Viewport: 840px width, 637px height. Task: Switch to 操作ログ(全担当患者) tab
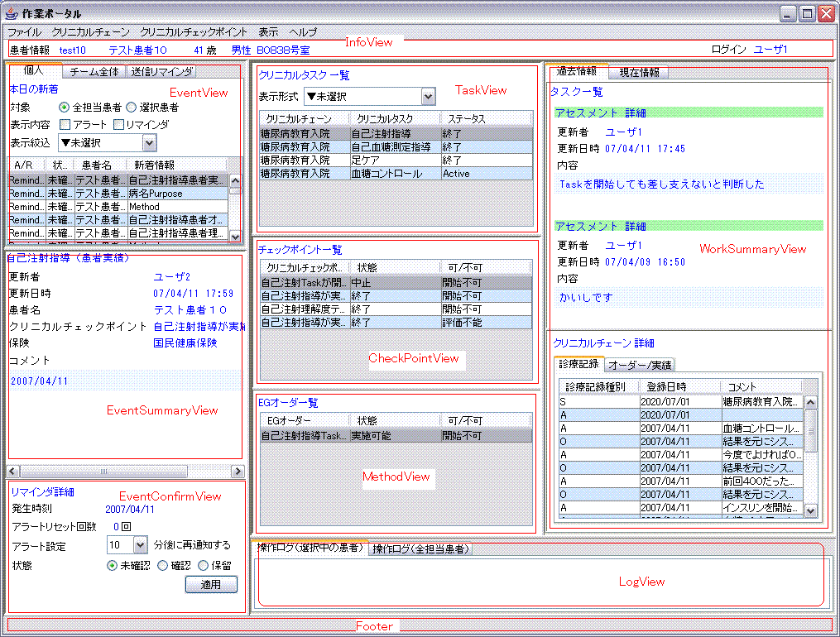420,548
